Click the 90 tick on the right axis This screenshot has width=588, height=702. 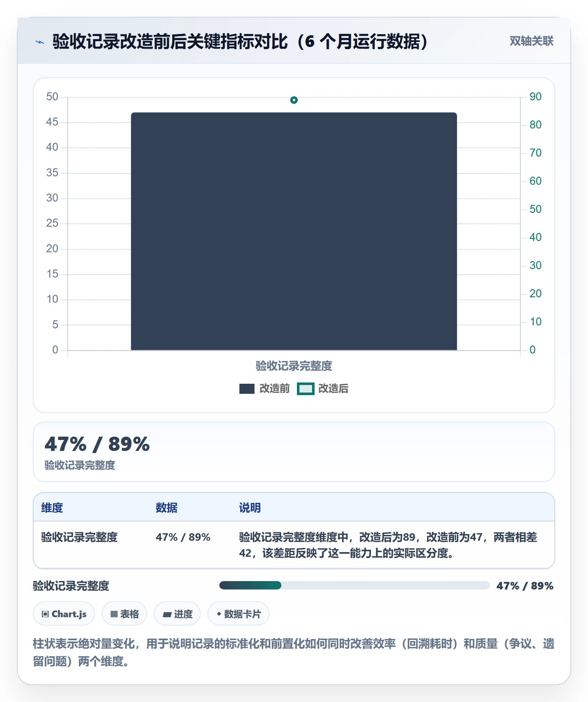535,97
